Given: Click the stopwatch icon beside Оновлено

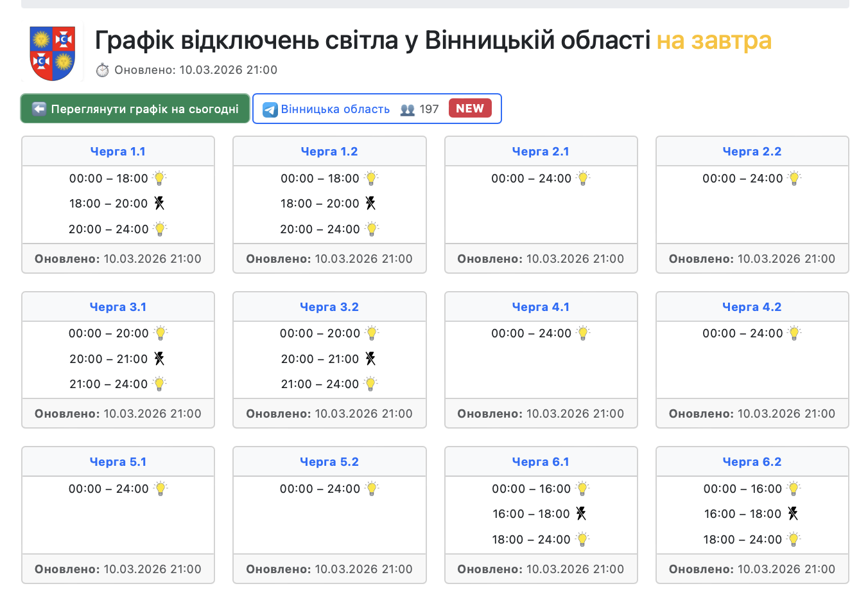Looking at the screenshot, I should click(x=103, y=70).
